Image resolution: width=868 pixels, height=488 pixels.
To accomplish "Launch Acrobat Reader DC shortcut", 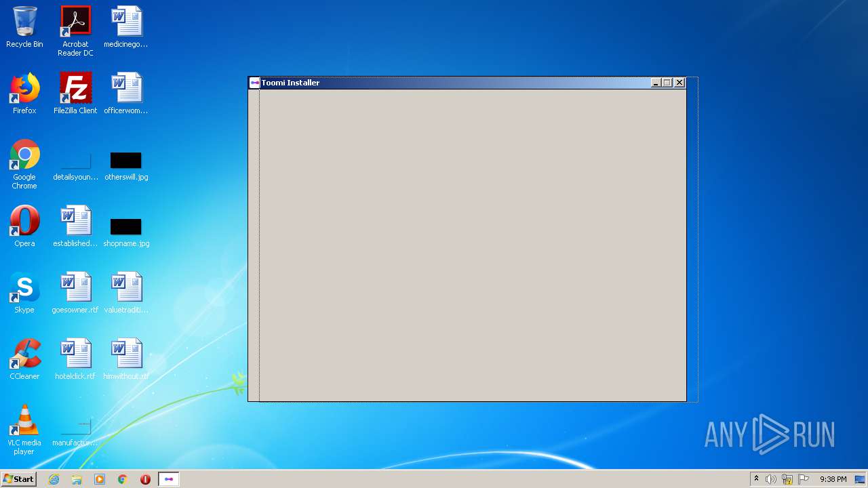I will (75, 31).
